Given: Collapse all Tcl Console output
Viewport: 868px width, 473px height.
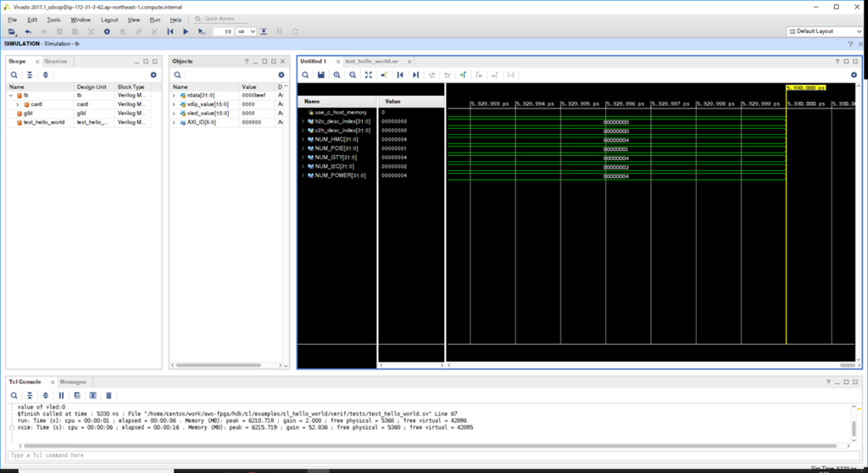Looking at the screenshot, I should [x=30, y=396].
